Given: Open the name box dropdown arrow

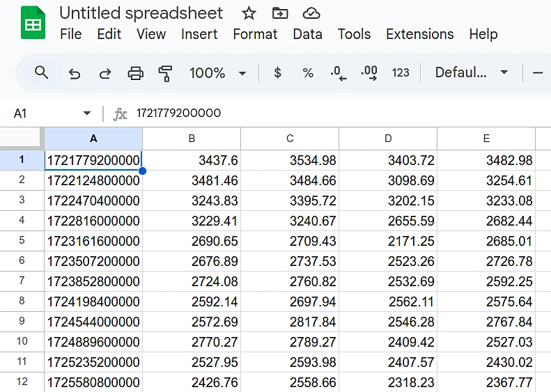Looking at the screenshot, I should (x=87, y=113).
